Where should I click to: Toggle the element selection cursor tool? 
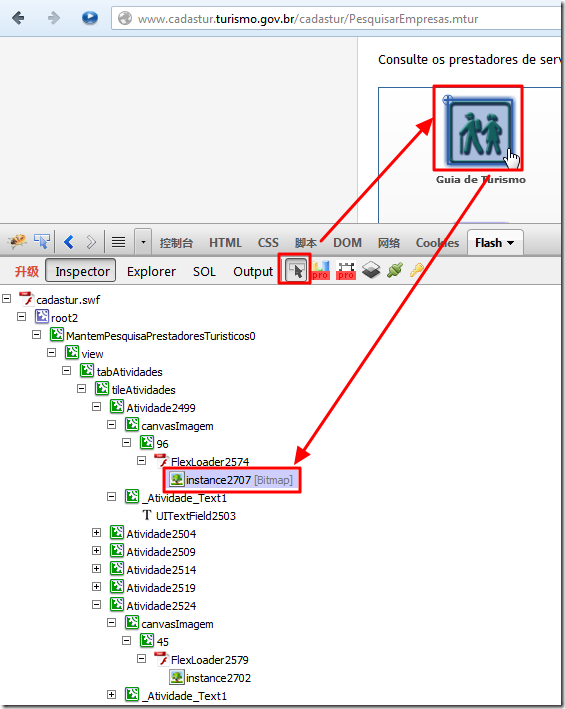295,270
